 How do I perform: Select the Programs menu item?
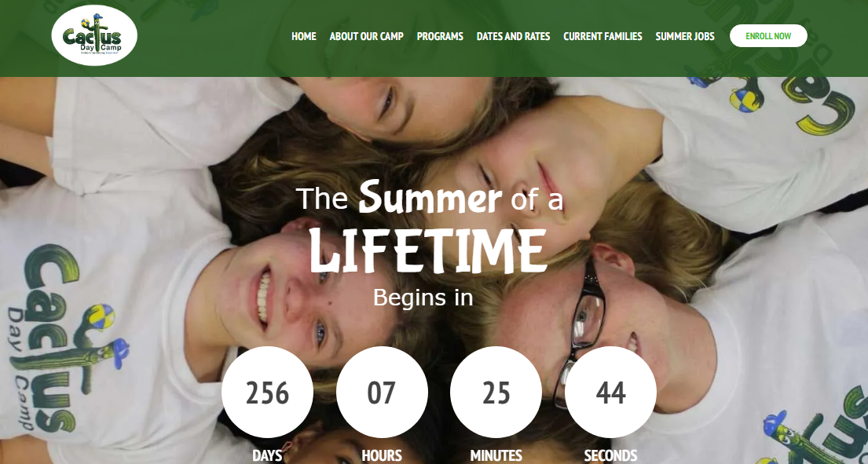point(440,36)
